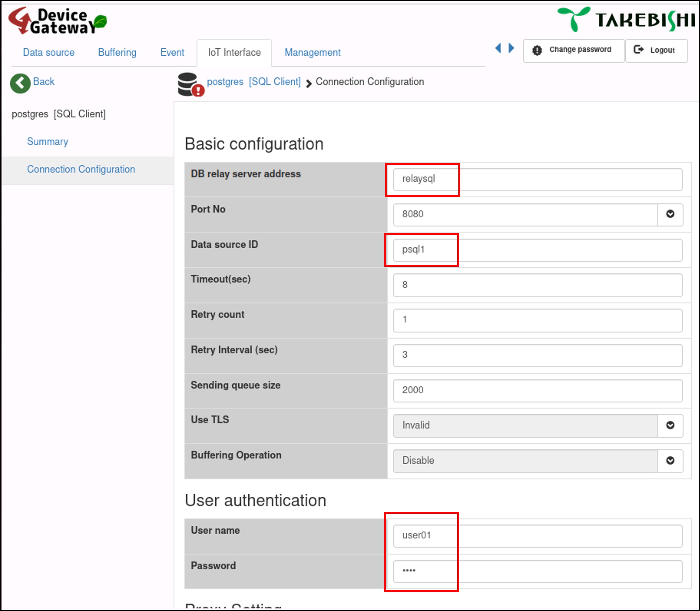Screen dimensions: 700x611
Task: Click the postgres [SQL Client] breadcrumb link
Action: click(x=254, y=82)
